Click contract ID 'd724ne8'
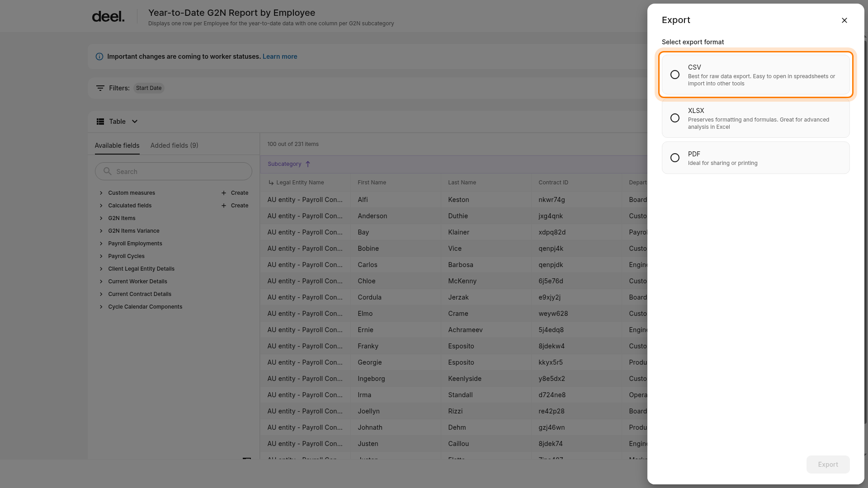The width and height of the screenshot is (868, 488). click(552, 395)
